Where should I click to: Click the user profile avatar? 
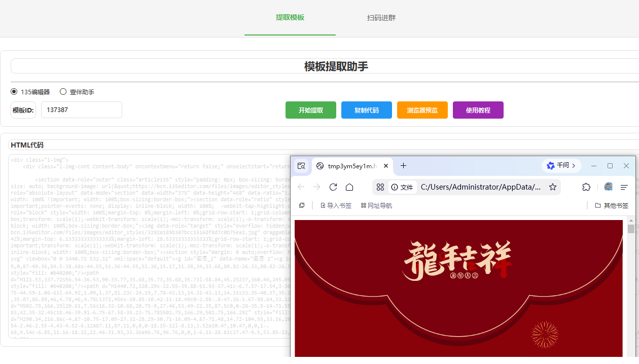click(608, 187)
